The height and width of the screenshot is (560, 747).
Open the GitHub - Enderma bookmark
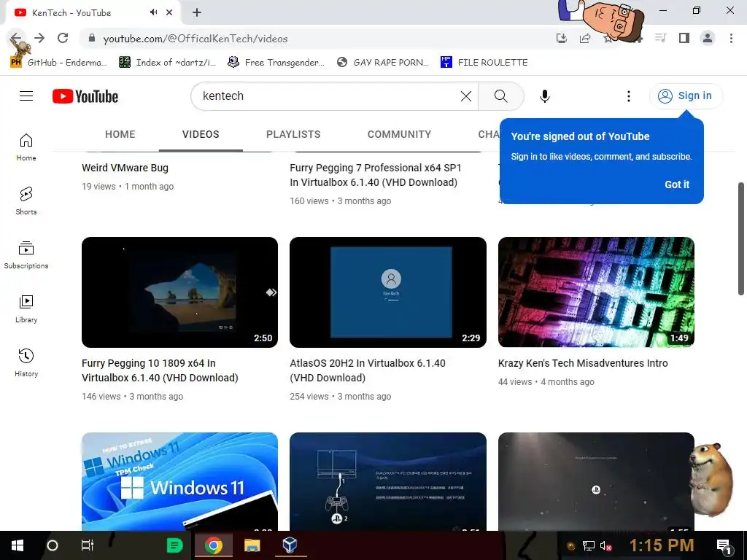58,62
